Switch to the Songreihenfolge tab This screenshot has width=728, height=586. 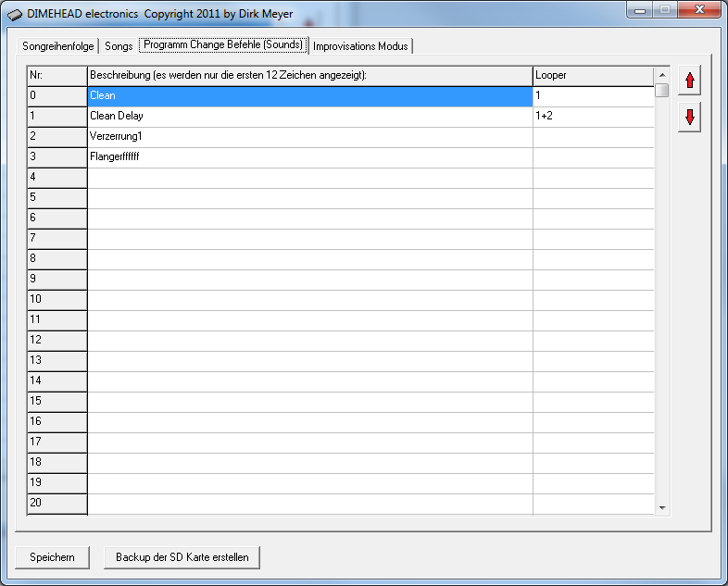57,46
